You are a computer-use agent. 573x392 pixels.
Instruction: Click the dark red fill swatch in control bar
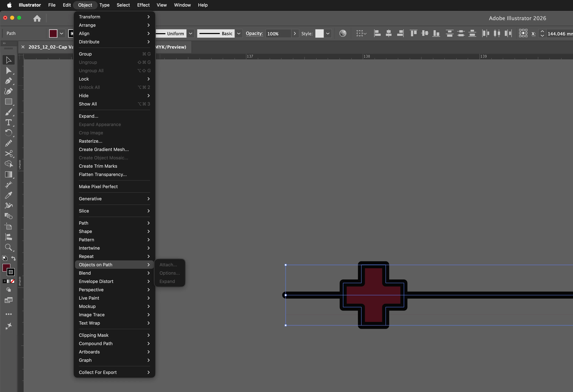tap(53, 34)
